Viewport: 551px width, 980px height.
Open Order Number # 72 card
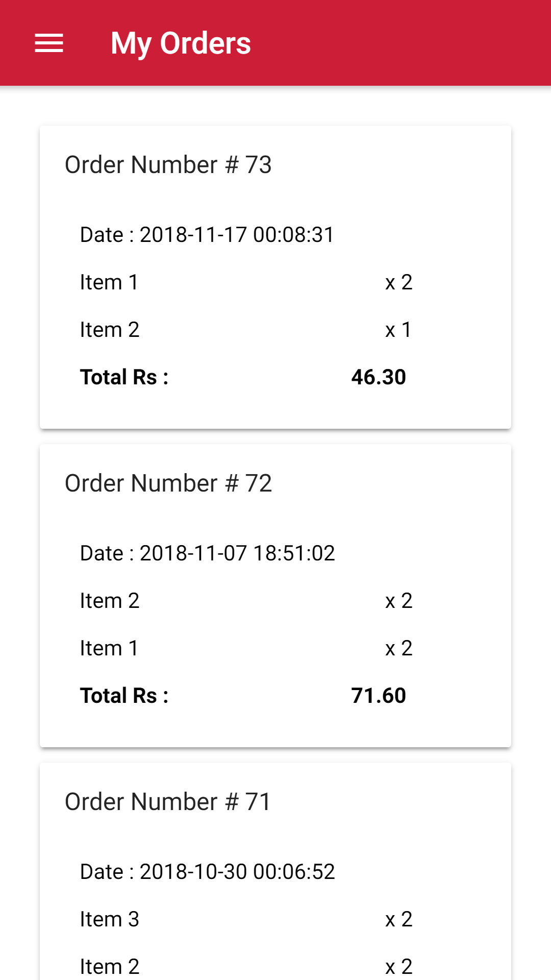(168, 483)
